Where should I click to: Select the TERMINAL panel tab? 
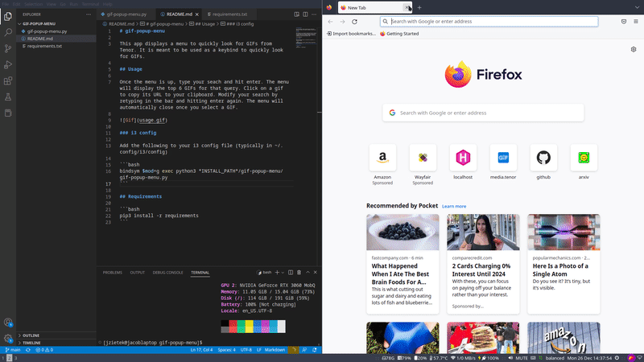pos(200,273)
